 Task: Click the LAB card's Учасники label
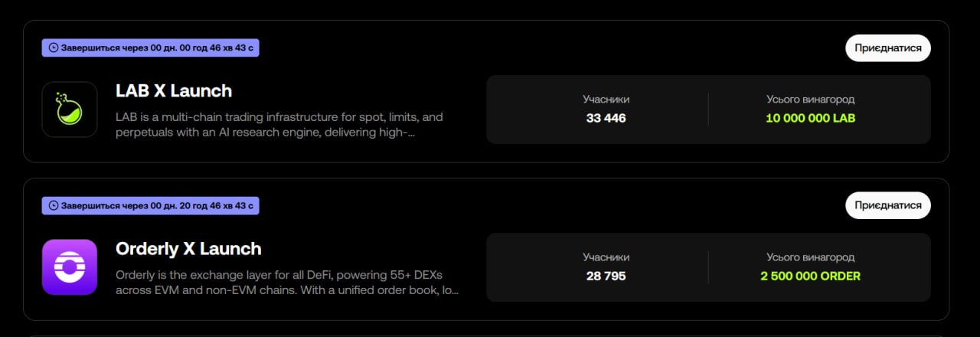606,100
